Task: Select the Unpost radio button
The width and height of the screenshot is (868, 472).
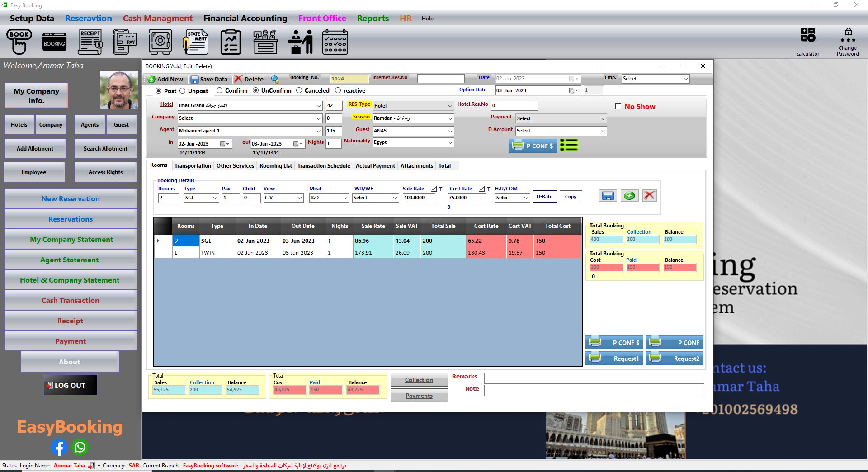Action: pos(183,91)
